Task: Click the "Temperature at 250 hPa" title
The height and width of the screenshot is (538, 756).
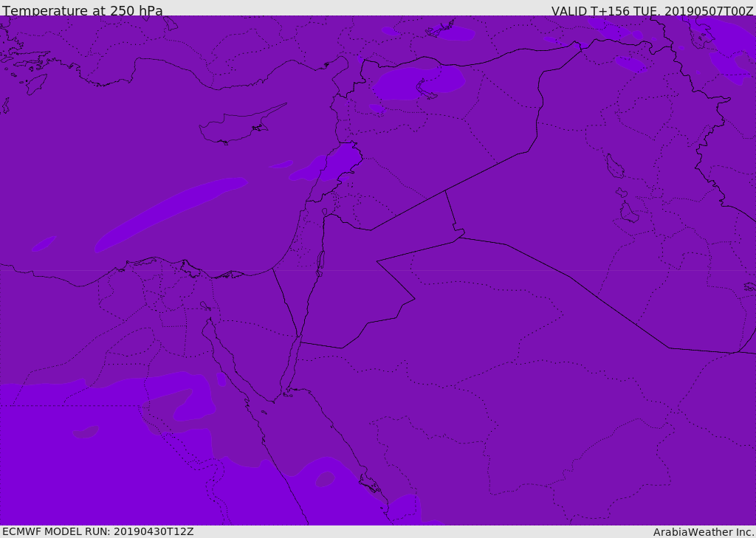Action: [83, 10]
